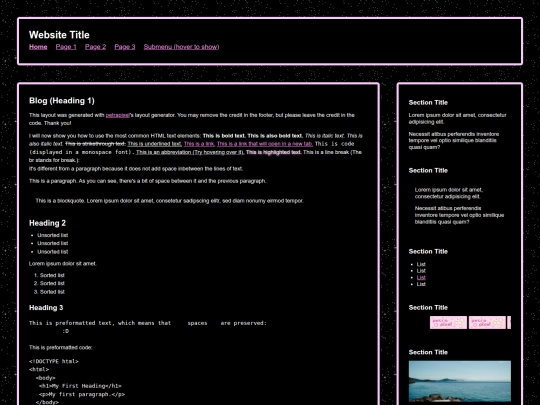Click the '<!DOCTYPE html>' code line

54,362
